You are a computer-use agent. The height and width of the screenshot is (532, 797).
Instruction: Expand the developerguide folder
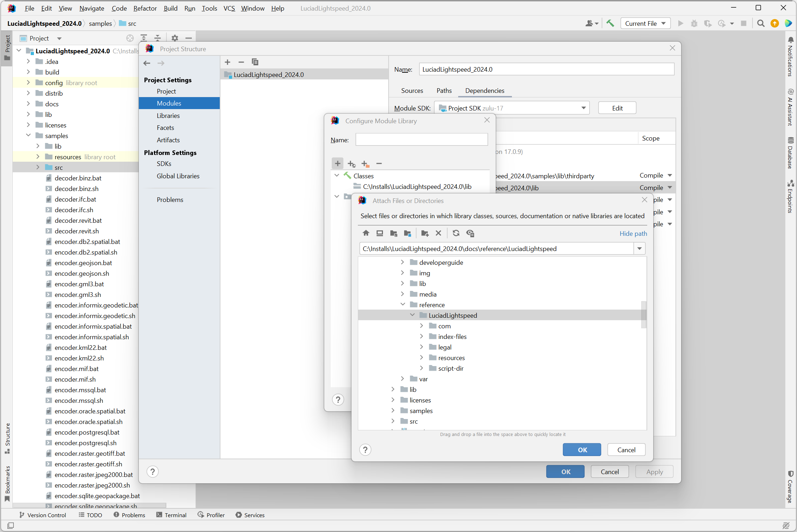tap(402, 262)
